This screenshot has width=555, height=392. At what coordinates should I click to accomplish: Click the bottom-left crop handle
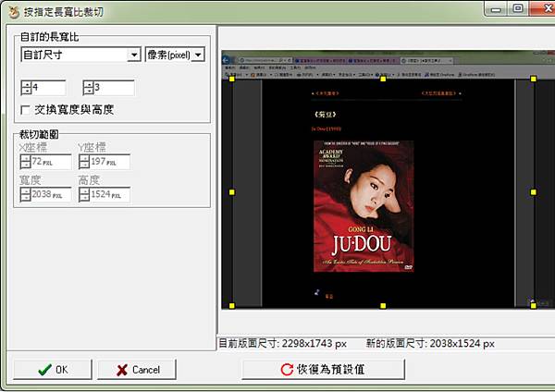pos(232,306)
